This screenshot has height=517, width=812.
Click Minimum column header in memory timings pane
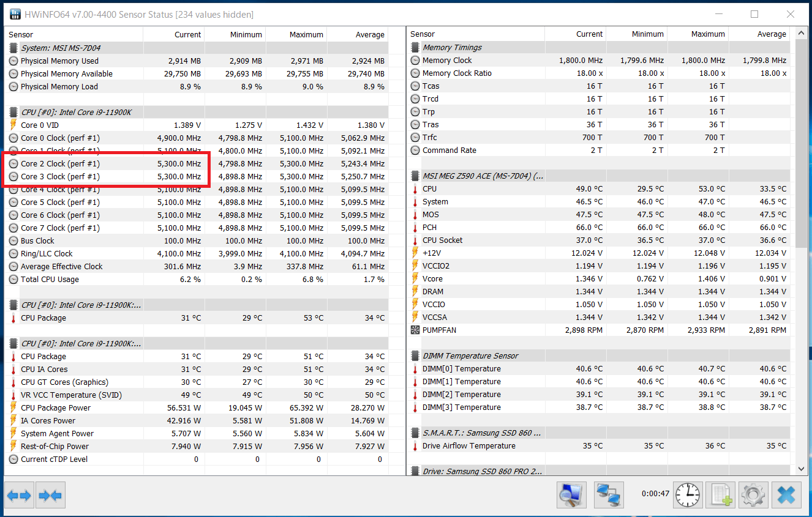coord(637,34)
